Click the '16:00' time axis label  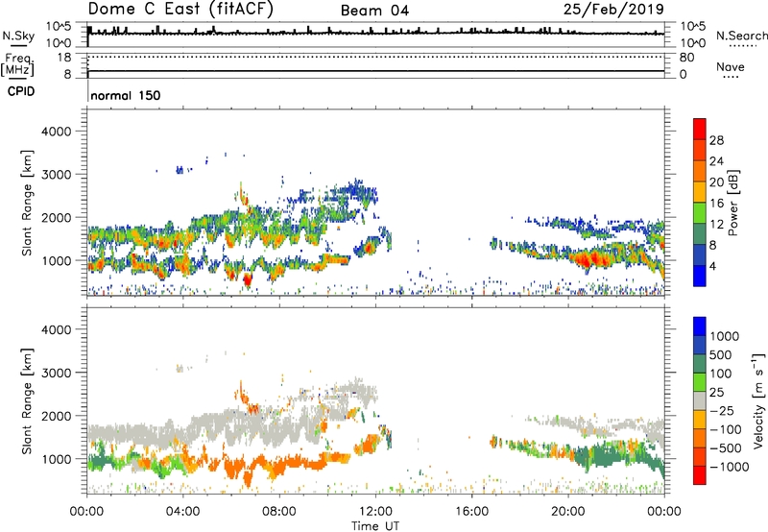point(471,512)
